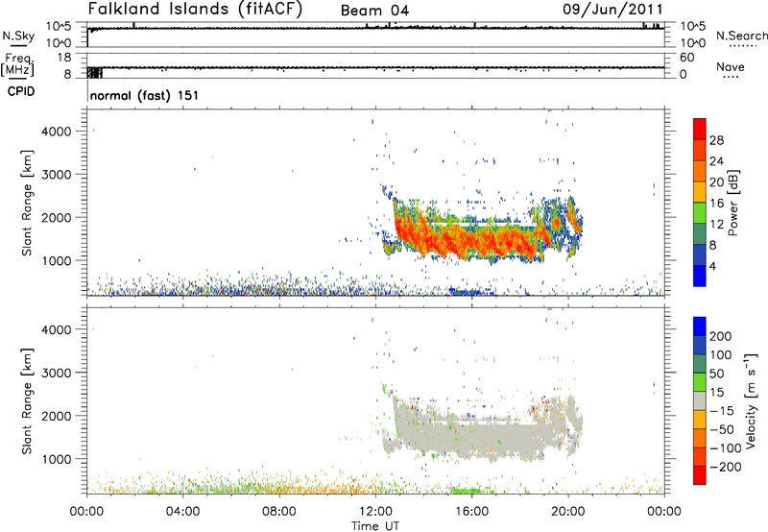768x532 pixels.
Task: Click the "28" tick on Power colorbar
Action: pyautogui.click(x=716, y=140)
